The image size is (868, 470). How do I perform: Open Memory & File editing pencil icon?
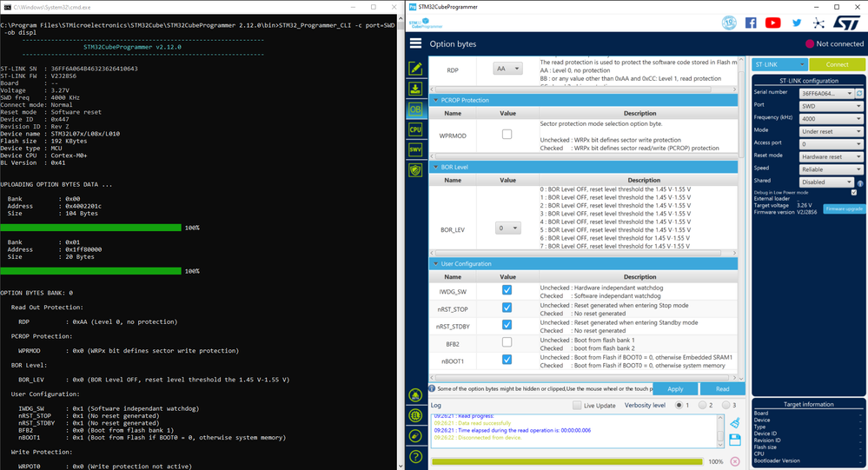pyautogui.click(x=415, y=68)
